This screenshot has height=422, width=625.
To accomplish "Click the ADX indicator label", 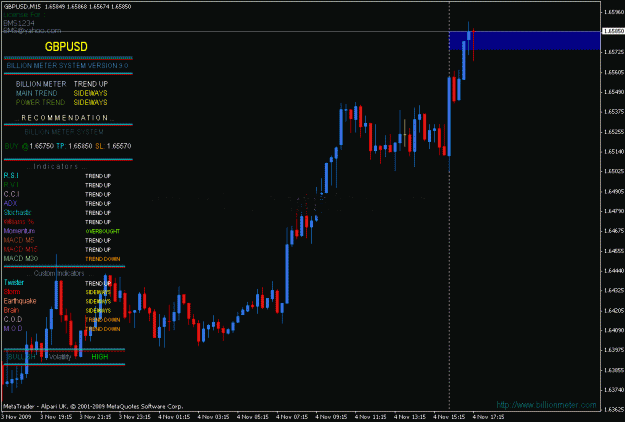I will tap(10, 203).
